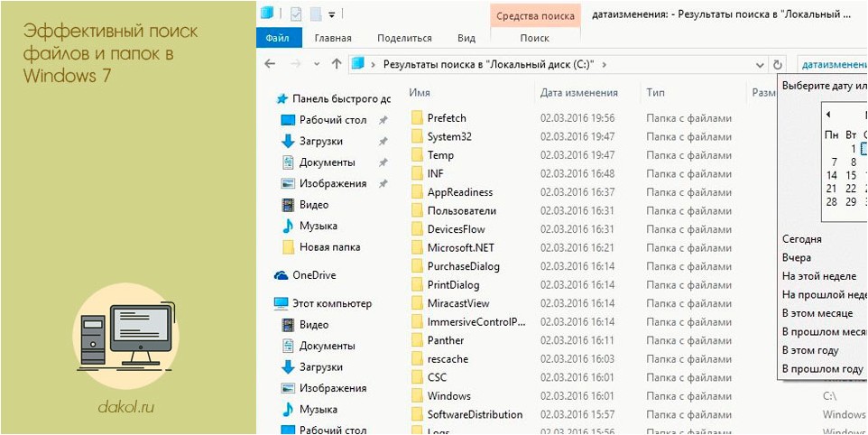The height and width of the screenshot is (435, 868).
Task: Select the Поиск ribbon tab
Action: [x=535, y=38]
